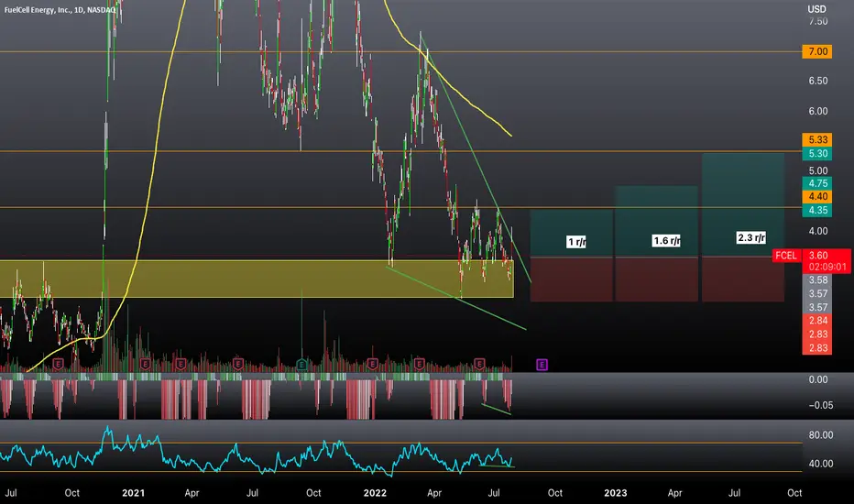Click the 02:09:01 bar countdown timer
The image size is (854, 504).
point(827,267)
